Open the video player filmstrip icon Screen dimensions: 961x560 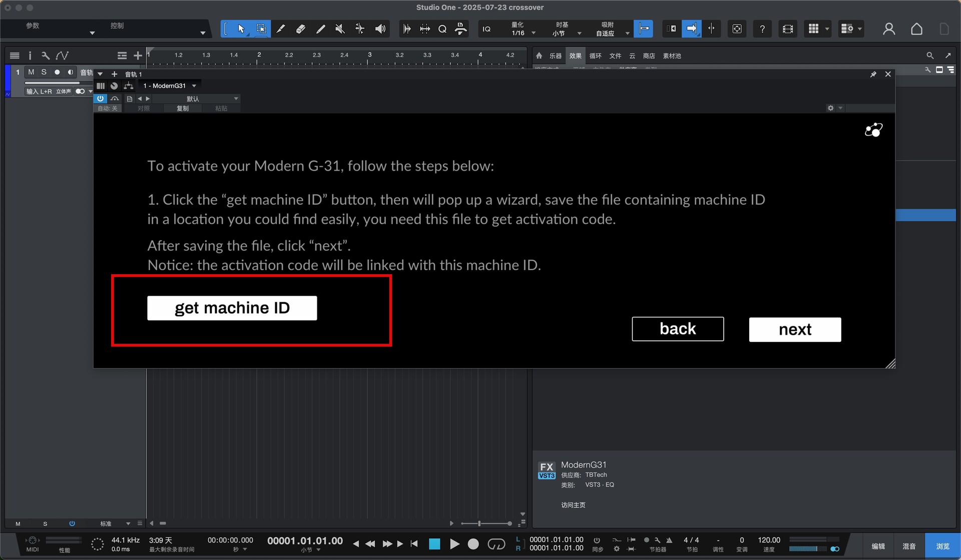787,29
